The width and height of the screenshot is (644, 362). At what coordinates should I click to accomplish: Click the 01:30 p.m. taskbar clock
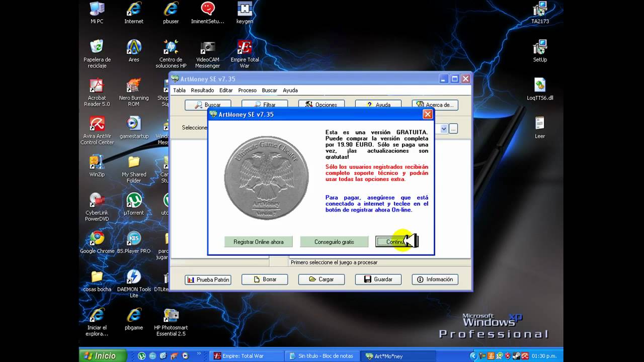click(545, 356)
